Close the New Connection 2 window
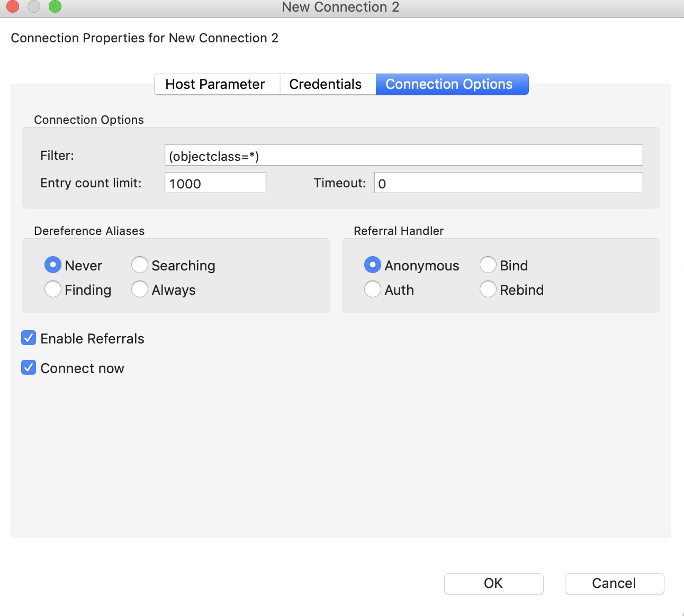This screenshot has height=616, width=684. coord(12,6)
